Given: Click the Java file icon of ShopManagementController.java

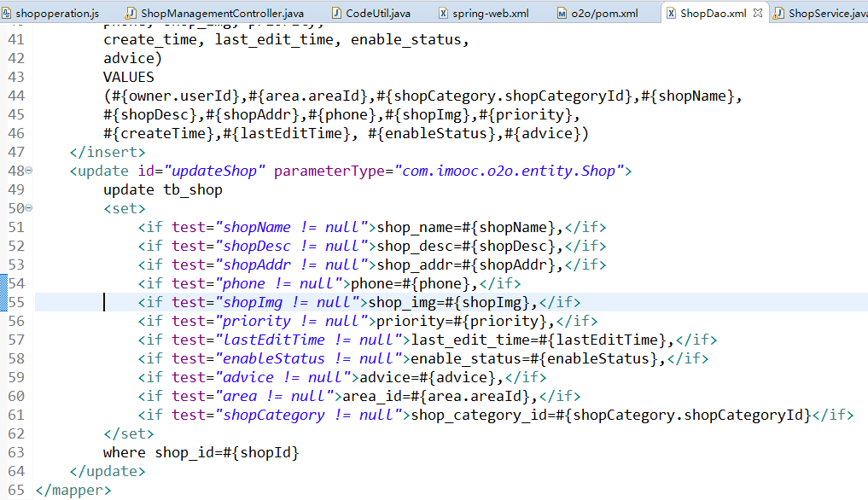Looking at the screenshot, I should pyautogui.click(x=131, y=13).
